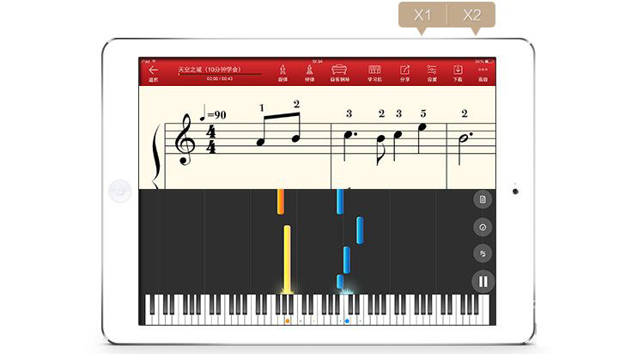This screenshot has height=354, width=644.
Task: Pause playback with the pause button
Action: coord(483,282)
